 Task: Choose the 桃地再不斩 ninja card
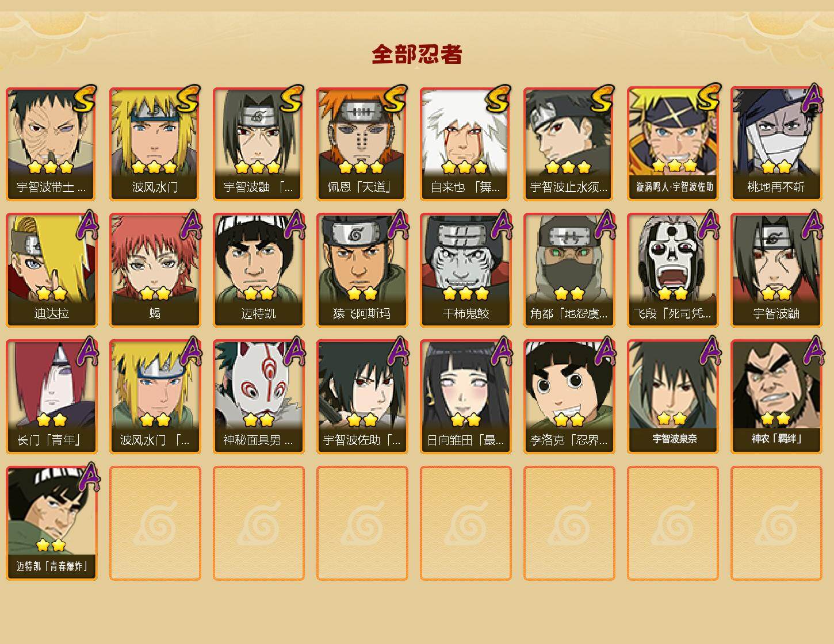coord(776,144)
